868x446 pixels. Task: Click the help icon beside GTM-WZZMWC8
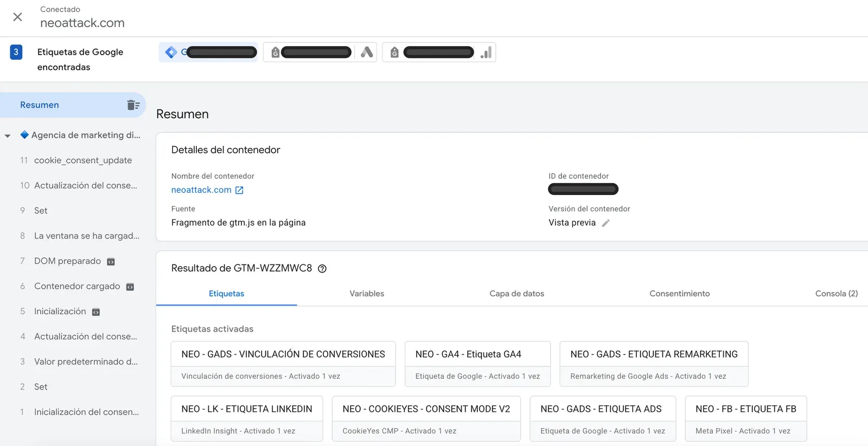[x=322, y=269]
